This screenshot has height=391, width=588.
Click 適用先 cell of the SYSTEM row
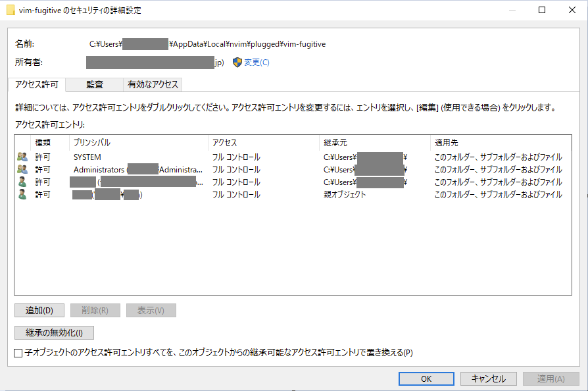point(499,157)
